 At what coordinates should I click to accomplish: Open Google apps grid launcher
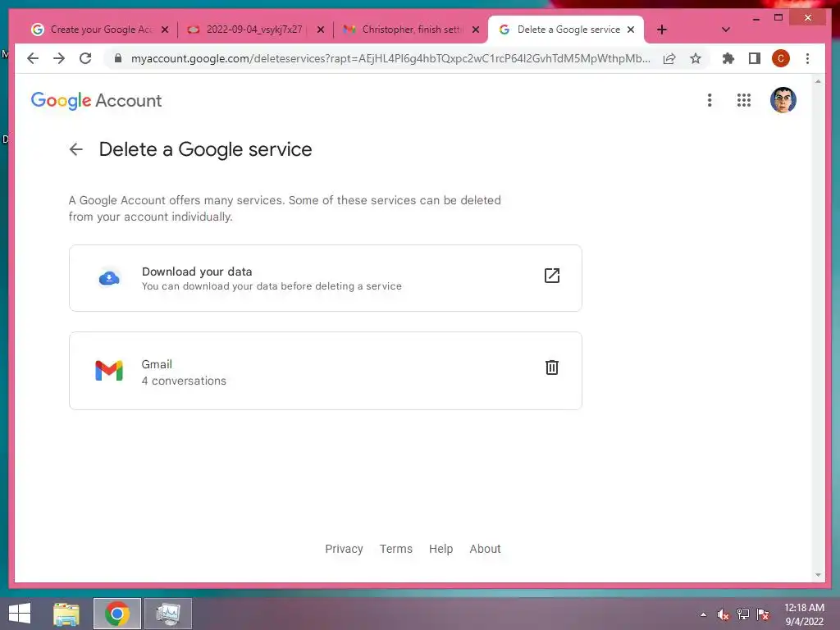click(x=743, y=100)
